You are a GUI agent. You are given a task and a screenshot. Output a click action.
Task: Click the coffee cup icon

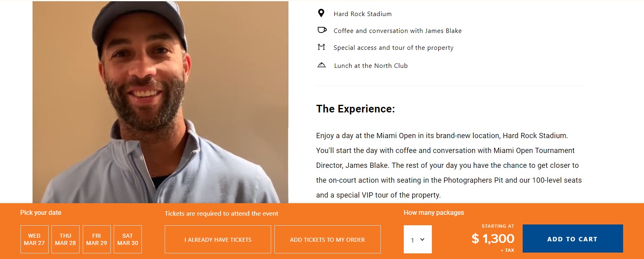click(322, 30)
